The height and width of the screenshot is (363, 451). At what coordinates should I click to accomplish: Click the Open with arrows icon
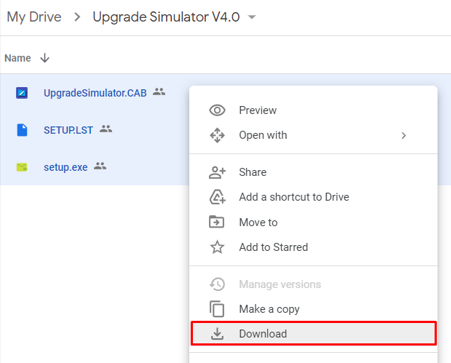point(217,135)
